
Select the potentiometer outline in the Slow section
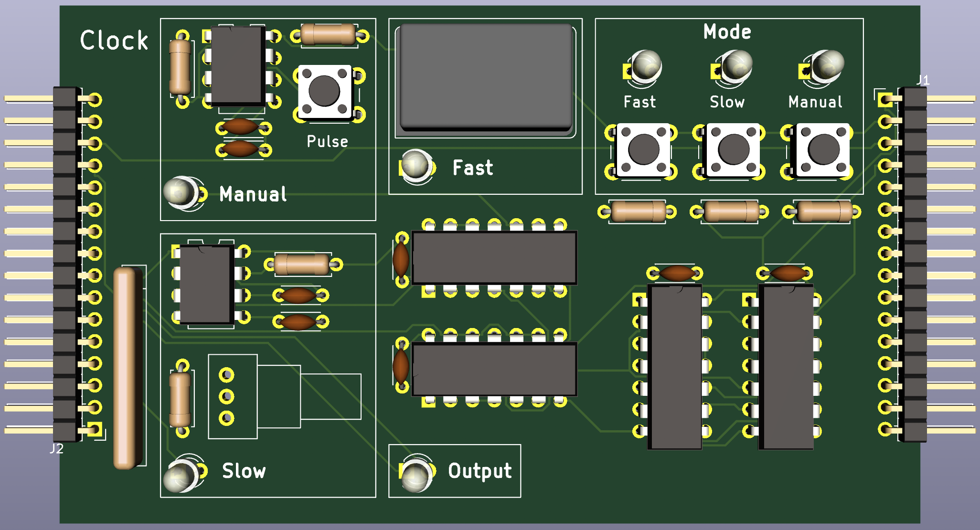coord(285,396)
